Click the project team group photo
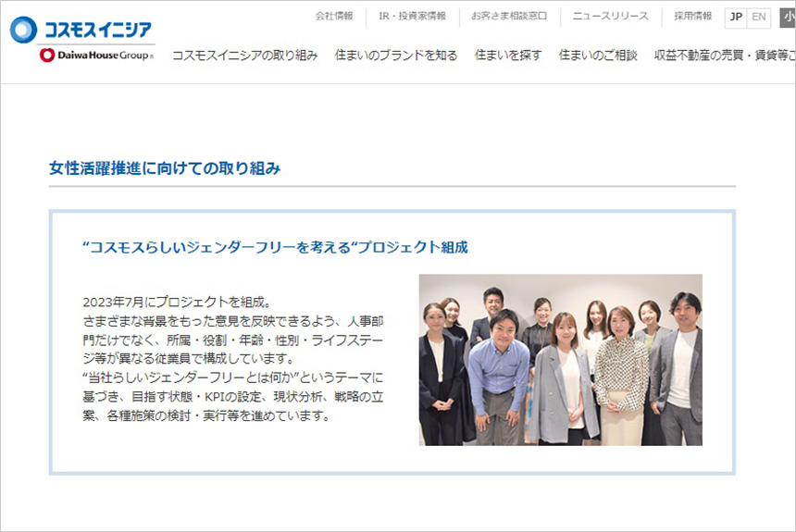This screenshot has width=796, height=532. 560,360
